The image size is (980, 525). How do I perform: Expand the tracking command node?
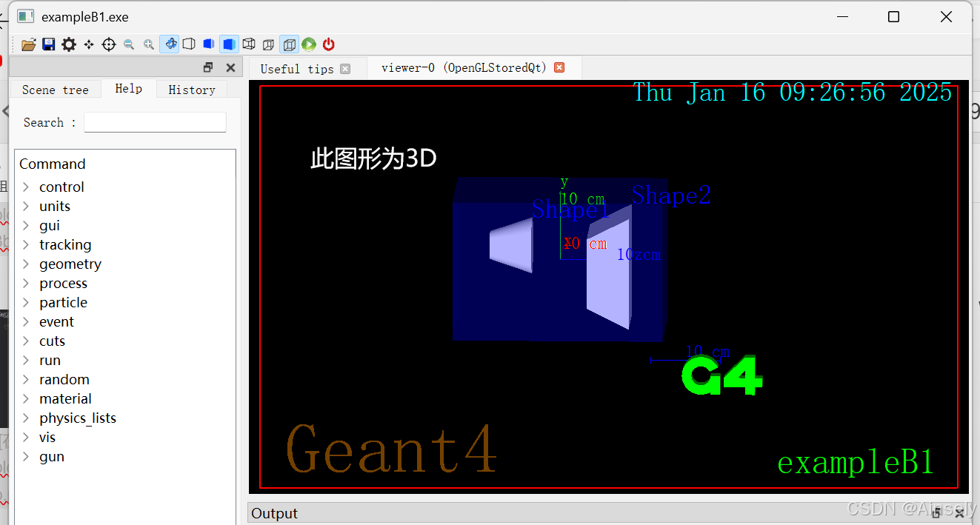26,244
